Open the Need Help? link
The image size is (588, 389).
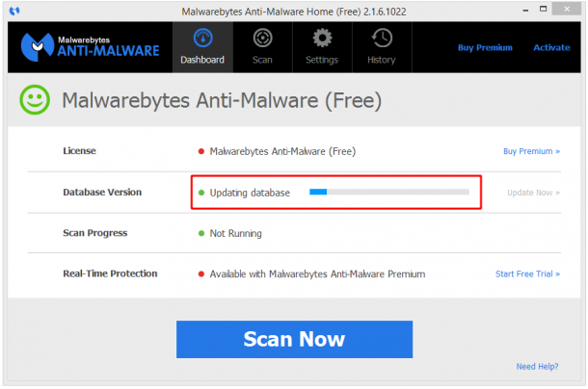(537, 367)
